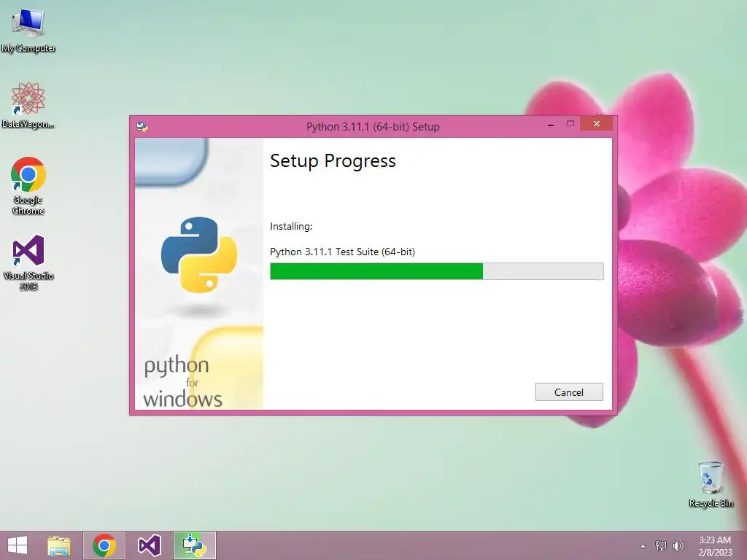Open Visual Studio 2013 desktop shortcut
Screen dimensions: 747x560
pyautogui.click(x=28, y=262)
